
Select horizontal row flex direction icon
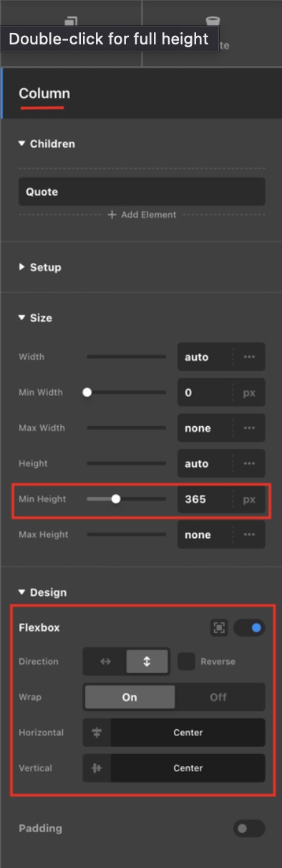[x=105, y=662]
